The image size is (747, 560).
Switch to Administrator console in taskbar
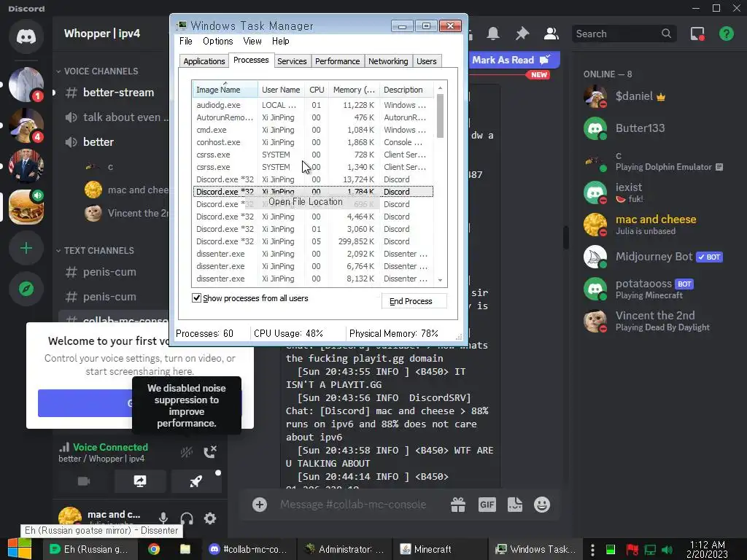(344, 549)
